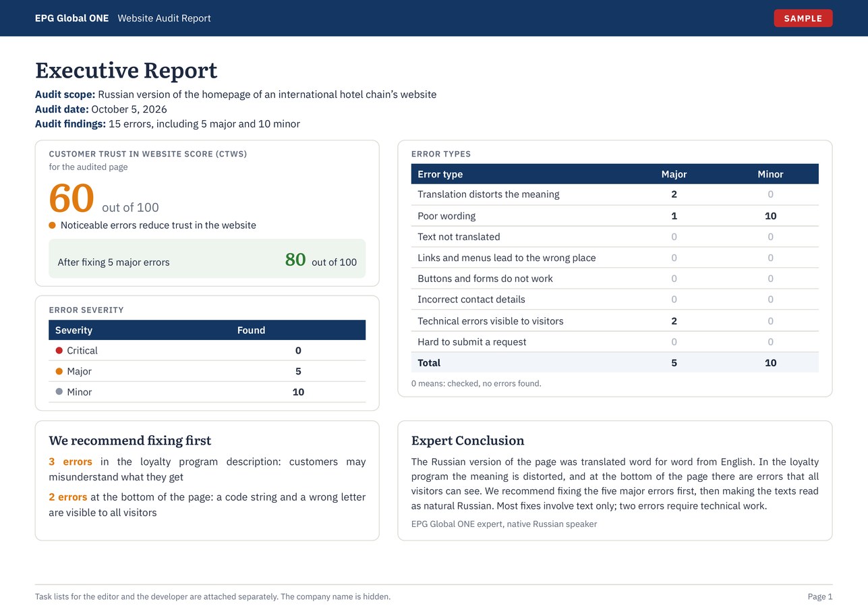The height and width of the screenshot is (614, 868).
Task: Click the 'Severity' column header
Action: pyautogui.click(x=74, y=330)
